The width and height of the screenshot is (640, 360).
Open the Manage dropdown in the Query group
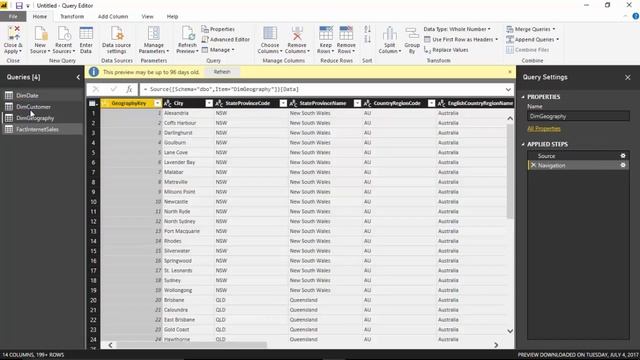218,50
